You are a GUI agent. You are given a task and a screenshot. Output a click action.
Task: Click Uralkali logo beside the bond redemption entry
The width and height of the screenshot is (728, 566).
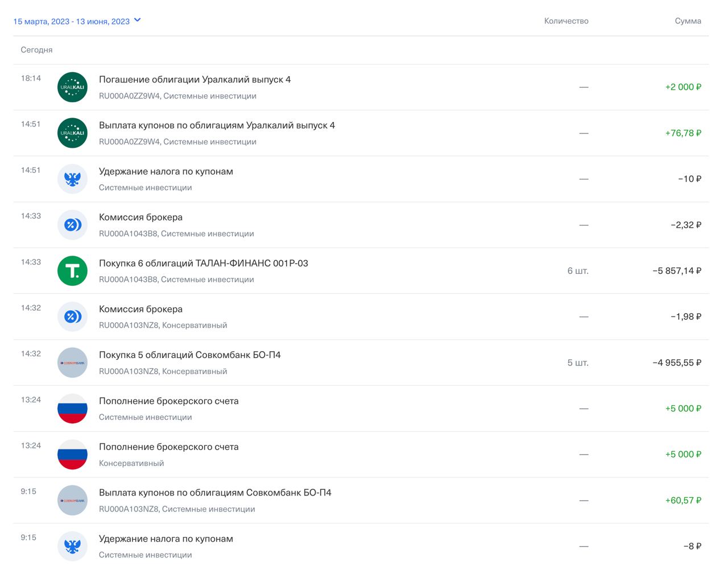click(x=72, y=87)
